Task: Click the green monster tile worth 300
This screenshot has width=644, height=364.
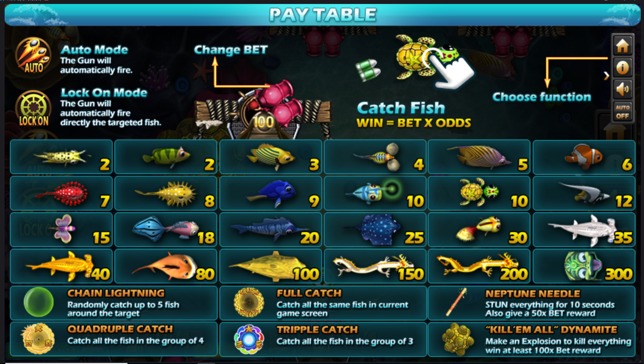Action: [584, 266]
